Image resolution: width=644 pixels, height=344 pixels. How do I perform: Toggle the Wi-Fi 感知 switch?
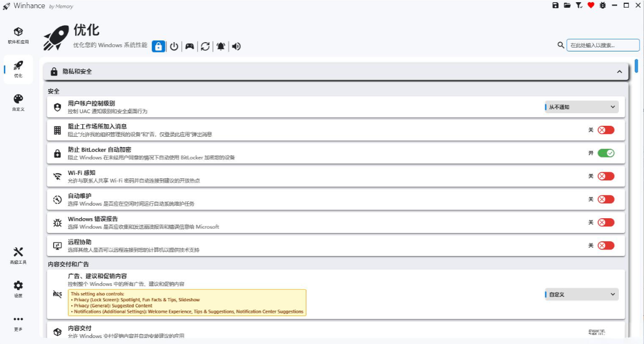coord(606,176)
